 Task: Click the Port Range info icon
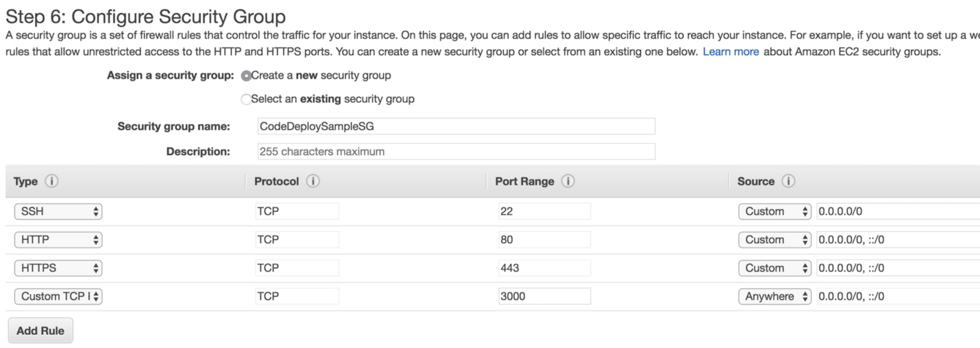coord(568,181)
